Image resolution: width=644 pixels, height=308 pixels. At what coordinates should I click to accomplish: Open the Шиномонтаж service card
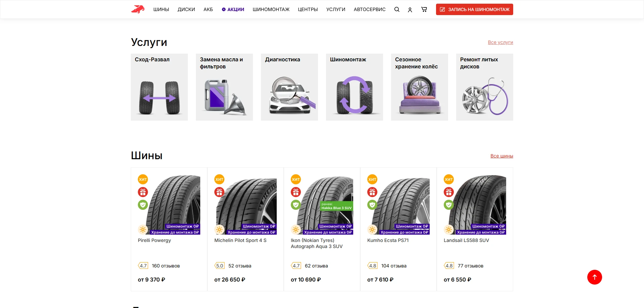355,87
